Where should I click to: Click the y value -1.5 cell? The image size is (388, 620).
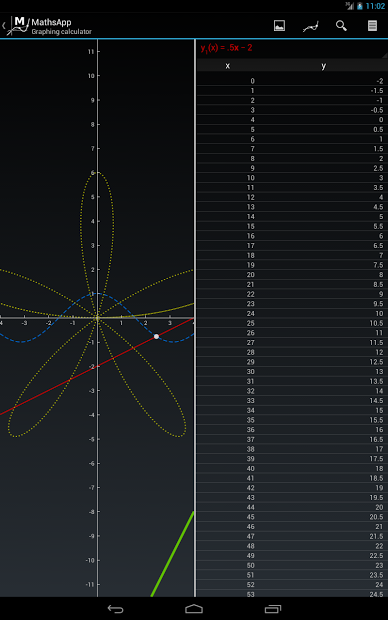(x=377, y=91)
